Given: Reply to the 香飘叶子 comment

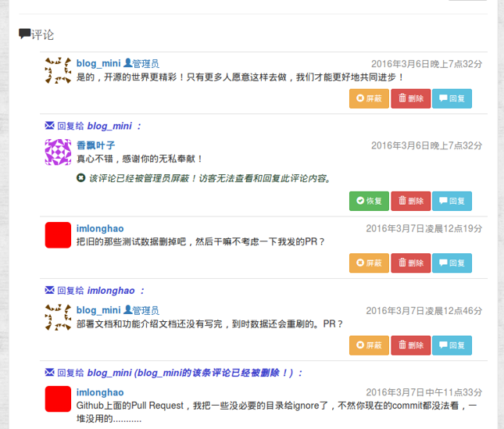Looking at the screenshot, I should (x=452, y=201).
